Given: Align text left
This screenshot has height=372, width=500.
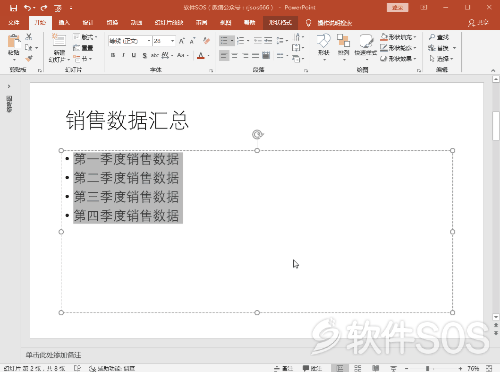Looking at the screenshot, I should [x=224, y=56].
